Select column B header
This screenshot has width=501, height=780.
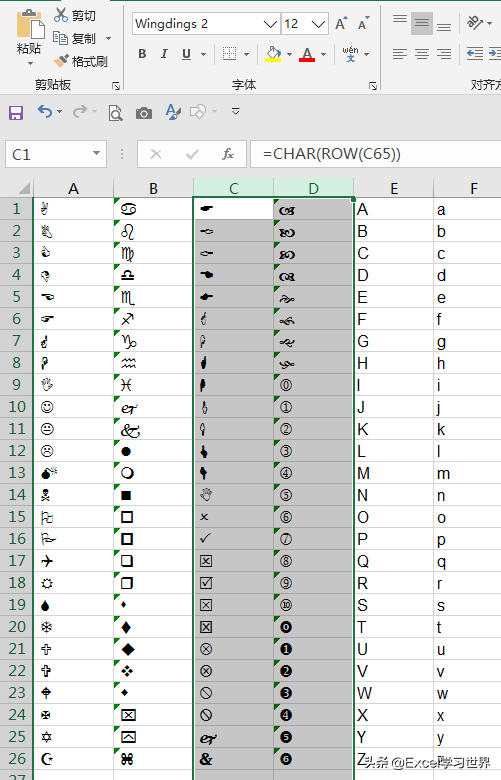point(153,189)
